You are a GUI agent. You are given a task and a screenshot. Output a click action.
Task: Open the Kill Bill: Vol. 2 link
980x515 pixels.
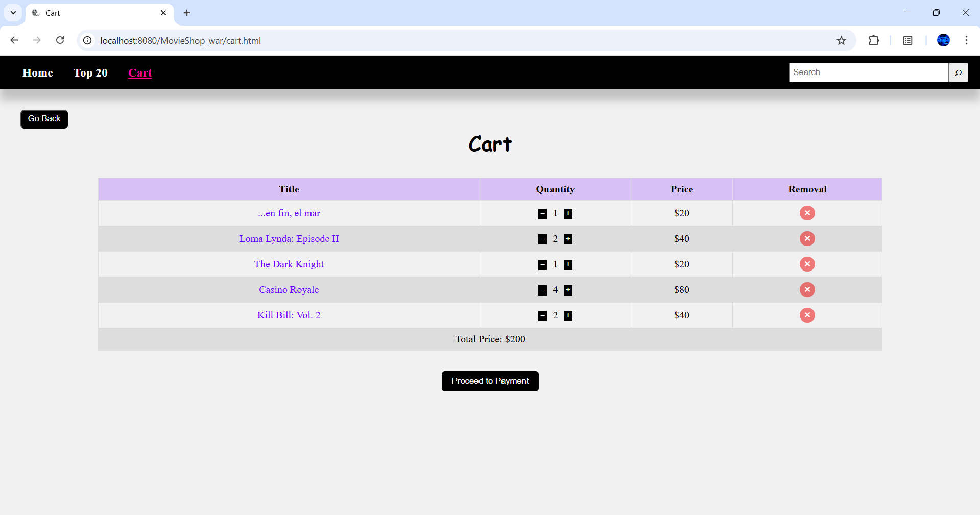point(289,315)
